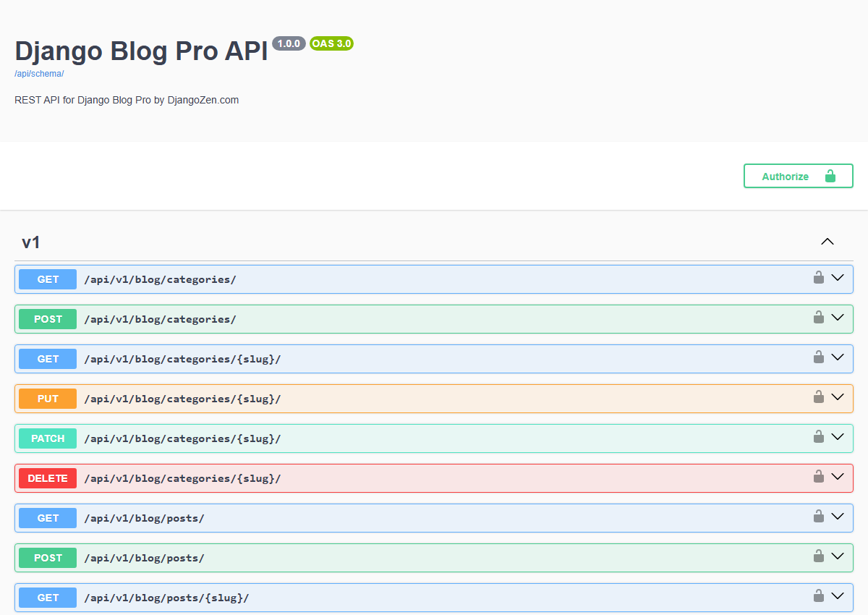Open the /api/schema/ link
Image resolution: width=868 pixels, height=615 pixels.
(38, 73)
